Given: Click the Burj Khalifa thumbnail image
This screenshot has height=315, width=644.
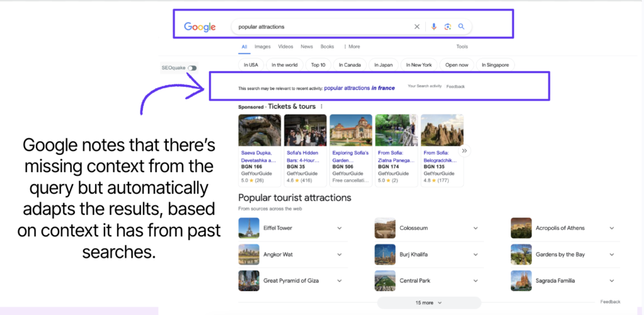Looking at the screenshot, I should pos(385,255).
